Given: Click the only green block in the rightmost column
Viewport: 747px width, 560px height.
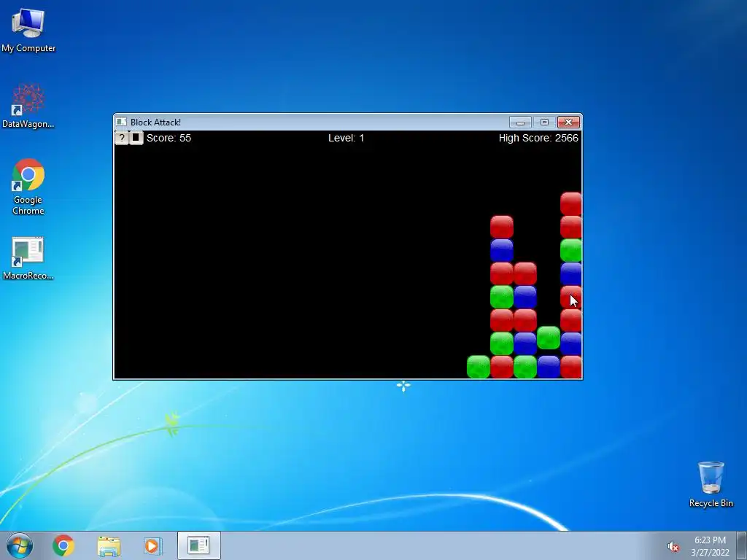Looking at the screenshot, I should point(570,251).
